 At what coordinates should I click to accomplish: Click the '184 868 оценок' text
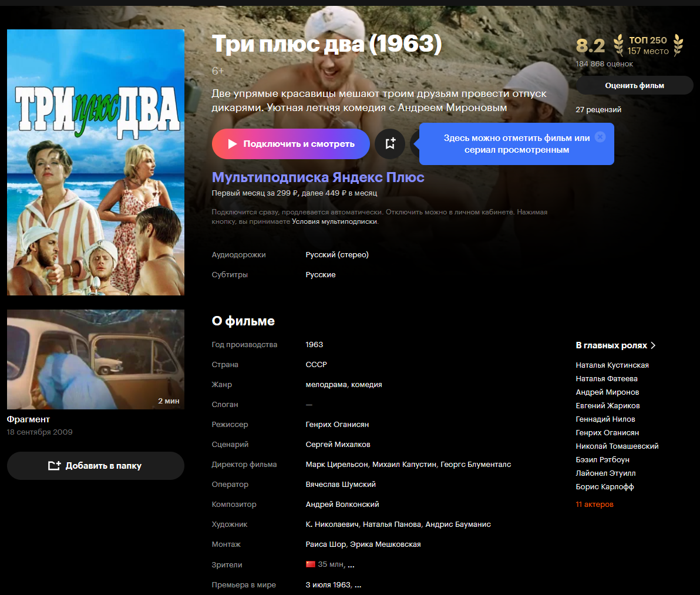tap(604, 64)
